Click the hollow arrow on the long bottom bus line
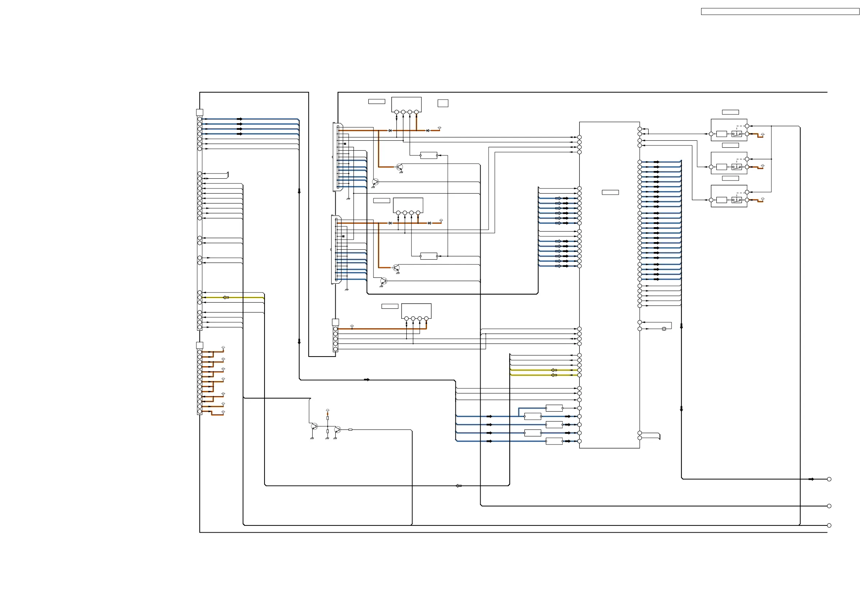Screen dimensions: 868x614 [x=458, y=486]
